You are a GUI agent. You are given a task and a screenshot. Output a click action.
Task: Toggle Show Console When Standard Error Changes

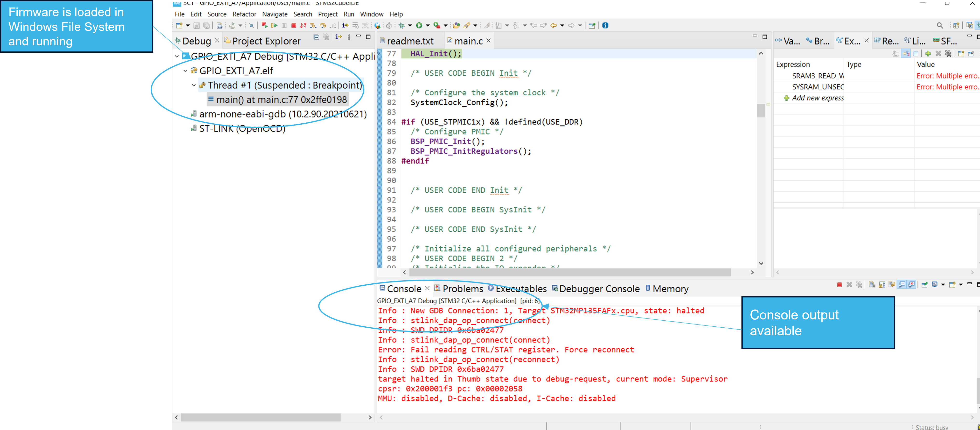(x=911, y=285)
